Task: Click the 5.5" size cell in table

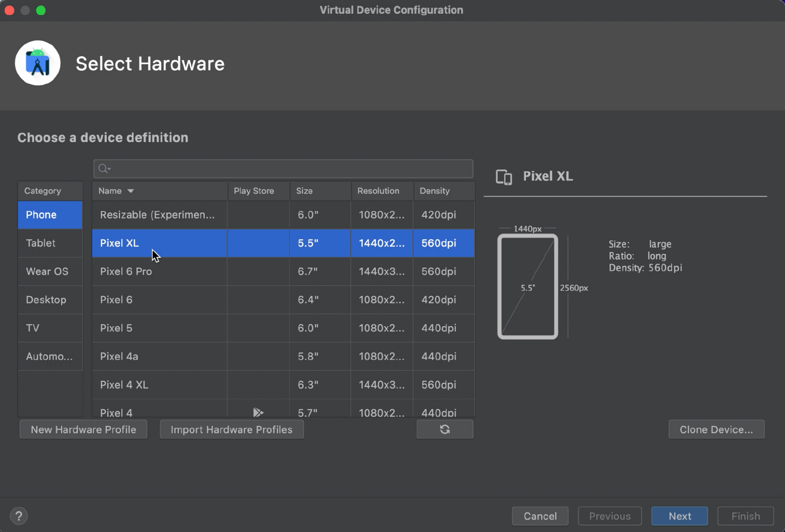Action: click(x=320, y=243)
